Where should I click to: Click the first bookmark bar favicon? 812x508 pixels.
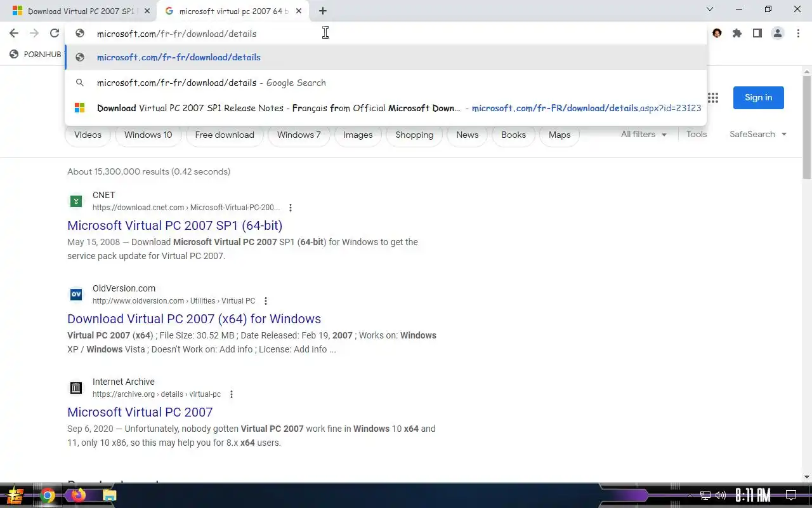click(14, 55)
